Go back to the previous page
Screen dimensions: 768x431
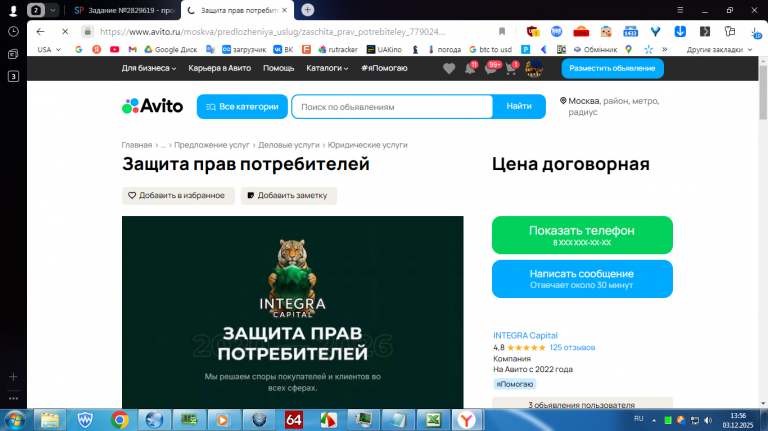(40, 31)
